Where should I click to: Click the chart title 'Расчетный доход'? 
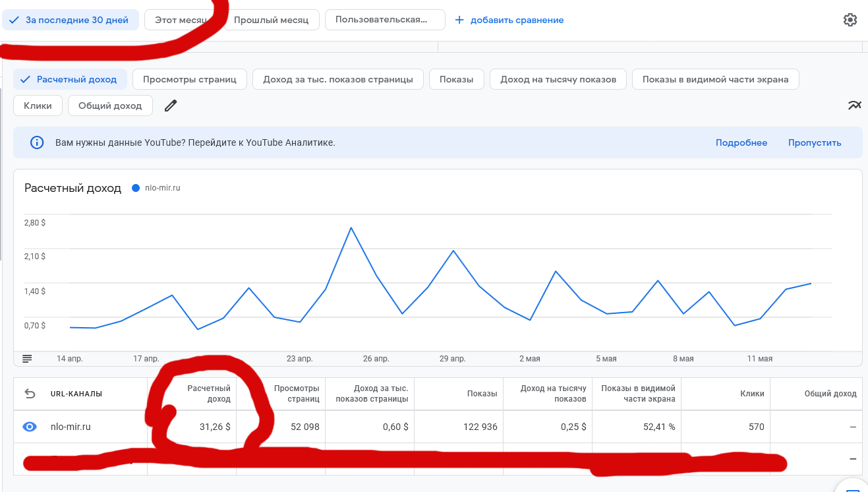pyautogui.click(x=73, y=188)
